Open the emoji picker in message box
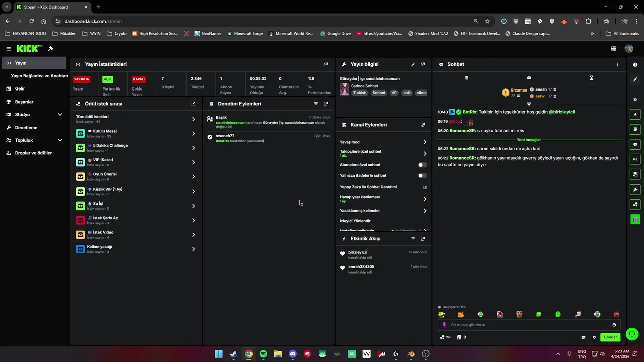 [x=614, y=325]
